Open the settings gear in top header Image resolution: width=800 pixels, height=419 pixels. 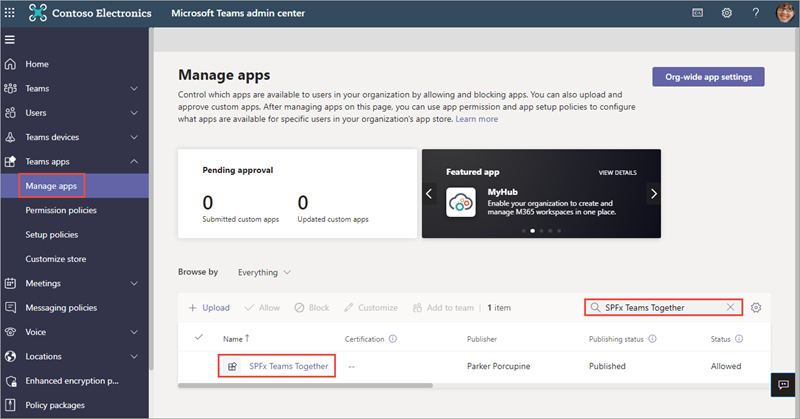tap(727, 13)
